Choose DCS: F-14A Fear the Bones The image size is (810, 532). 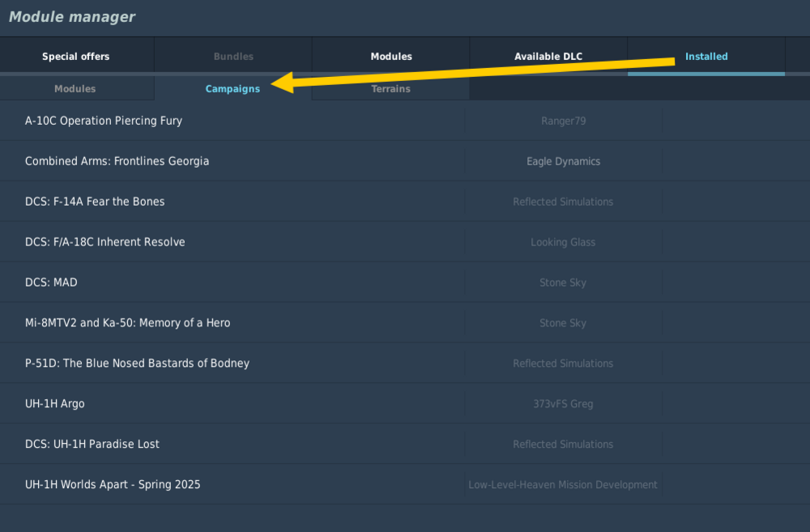95,202
